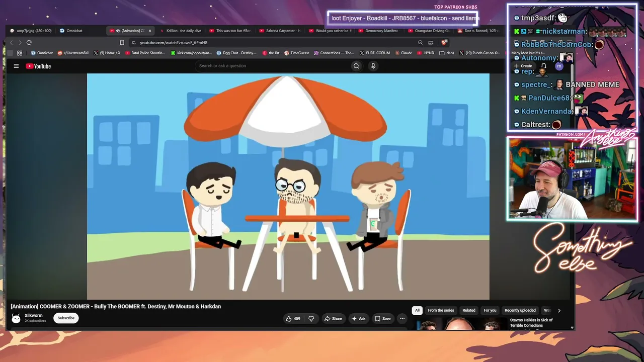Click the video title text
The image size is (644, 362).
116,306
